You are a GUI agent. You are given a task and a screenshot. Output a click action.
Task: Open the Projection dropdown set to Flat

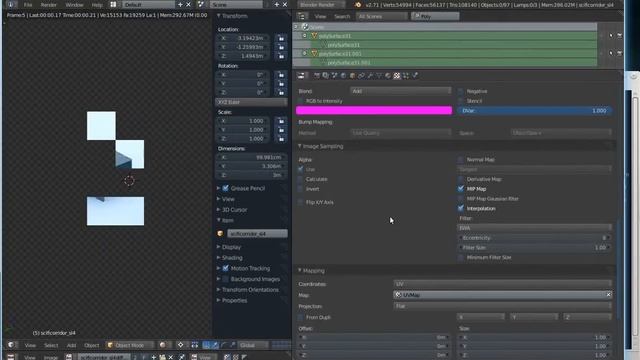(503, 306)
